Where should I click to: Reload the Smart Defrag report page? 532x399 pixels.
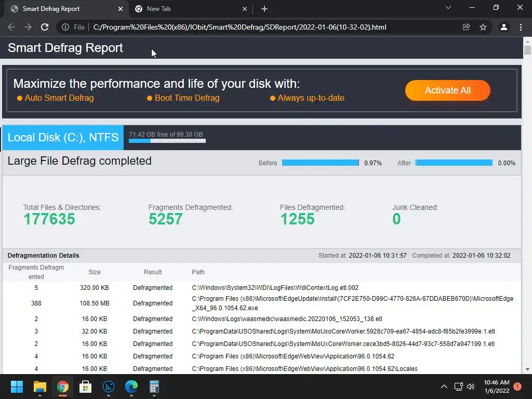[45, 27]
